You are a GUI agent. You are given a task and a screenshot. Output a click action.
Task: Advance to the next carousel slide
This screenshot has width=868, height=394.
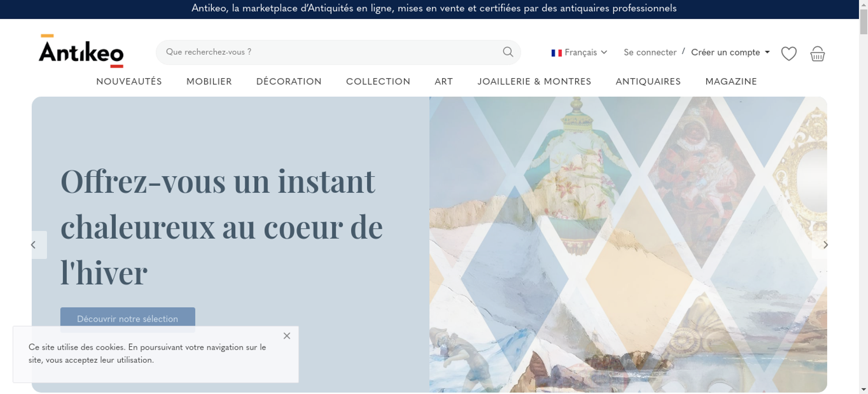825,245
